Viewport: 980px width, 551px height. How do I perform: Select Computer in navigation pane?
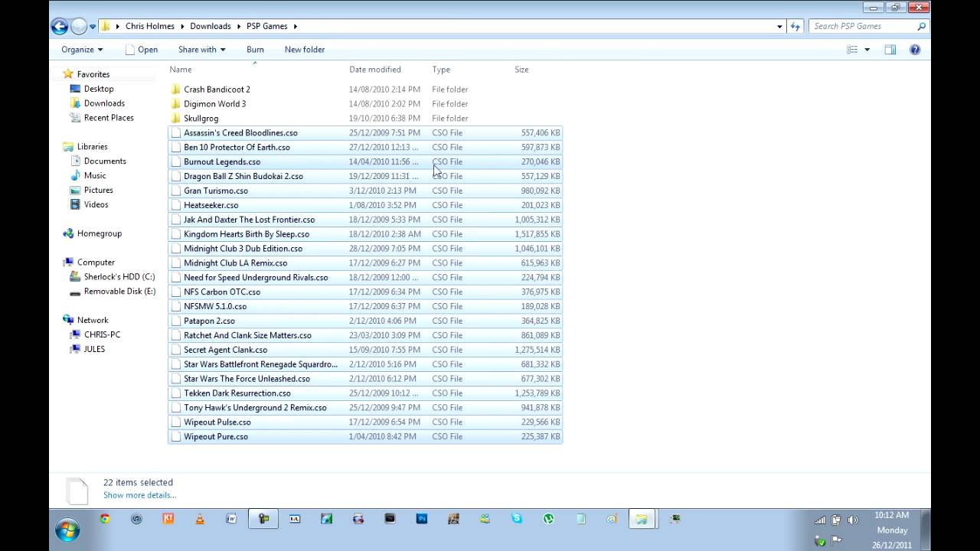pos(96,262)
